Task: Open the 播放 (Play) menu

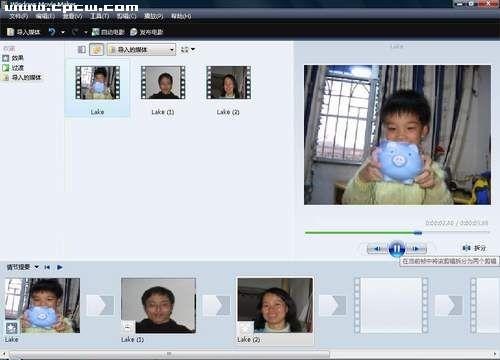Action: pyautogui.click(x=153, y=16)
